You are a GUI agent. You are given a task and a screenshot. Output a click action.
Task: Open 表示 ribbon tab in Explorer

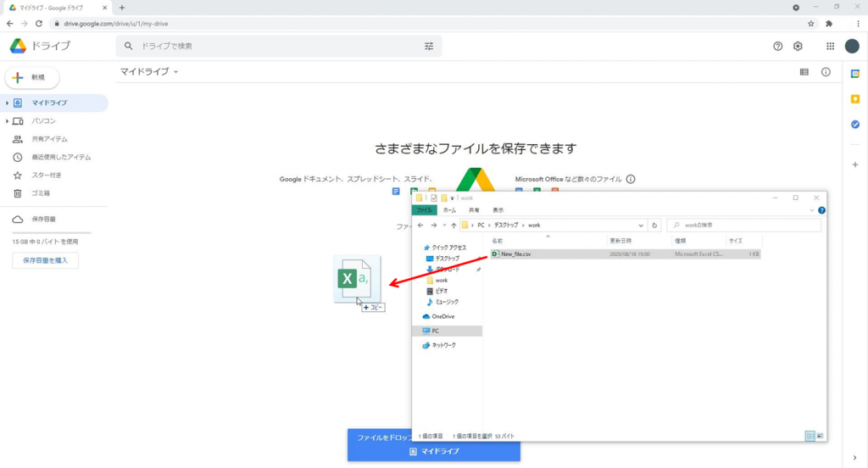point(498,210)
